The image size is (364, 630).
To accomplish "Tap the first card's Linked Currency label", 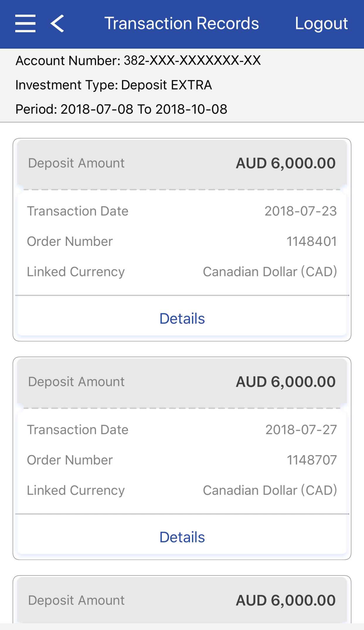I will (76, 272).
